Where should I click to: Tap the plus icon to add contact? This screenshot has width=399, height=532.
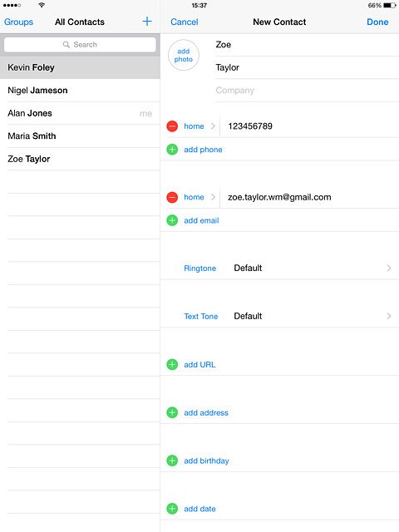pyautogui.click(x=147, y=22)
